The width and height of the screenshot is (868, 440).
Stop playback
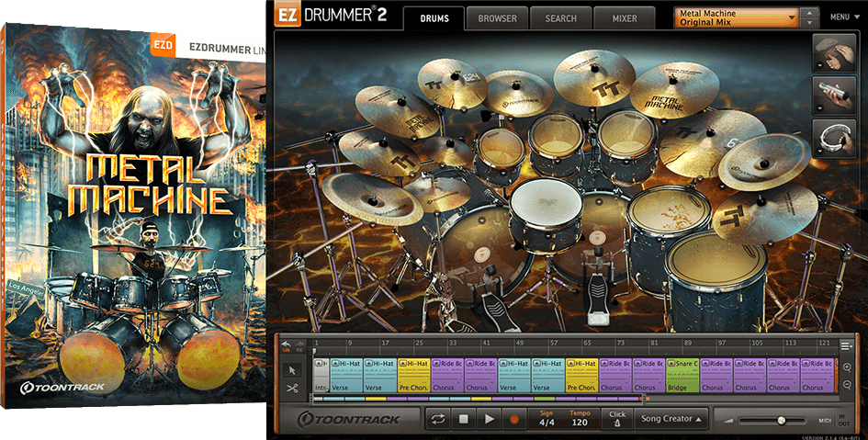pos(463,420)
